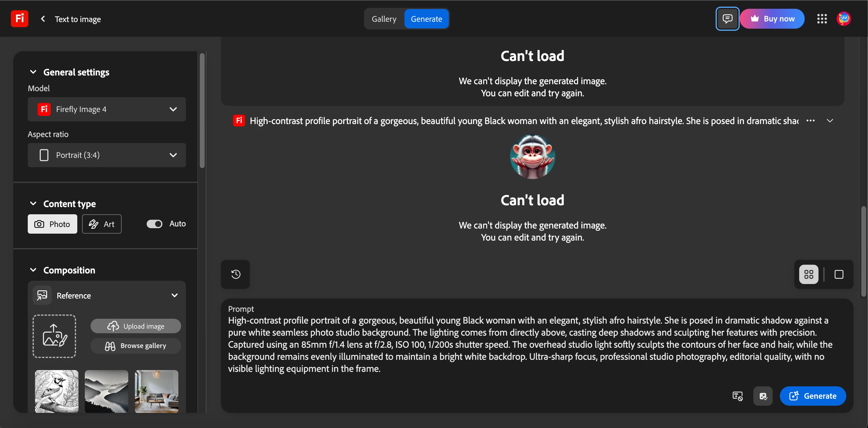Collapse the General settings section
The height and width of the screenshot is (428, 868).
(x=33, y=72)
